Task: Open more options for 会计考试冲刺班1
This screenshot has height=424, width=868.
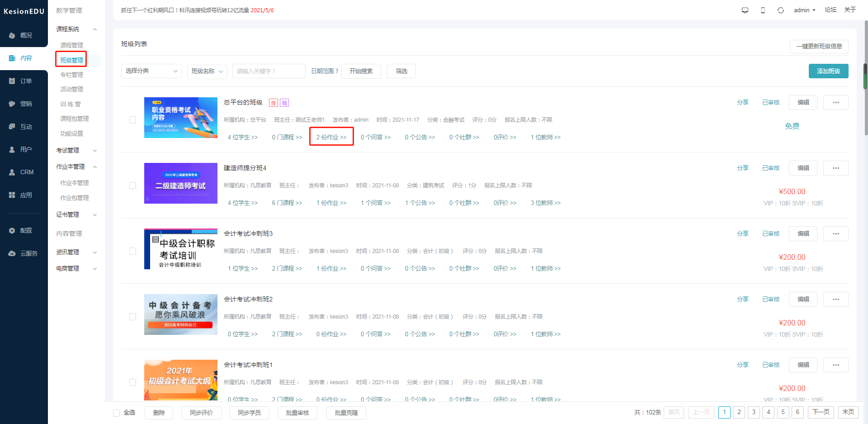Action: point(836,365)
